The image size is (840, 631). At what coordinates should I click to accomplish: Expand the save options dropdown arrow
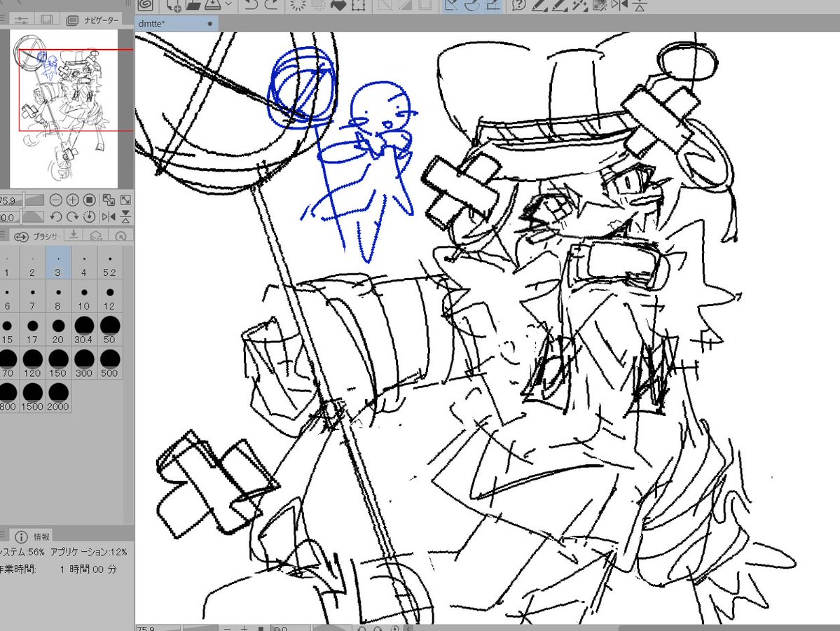click(229, 5)
